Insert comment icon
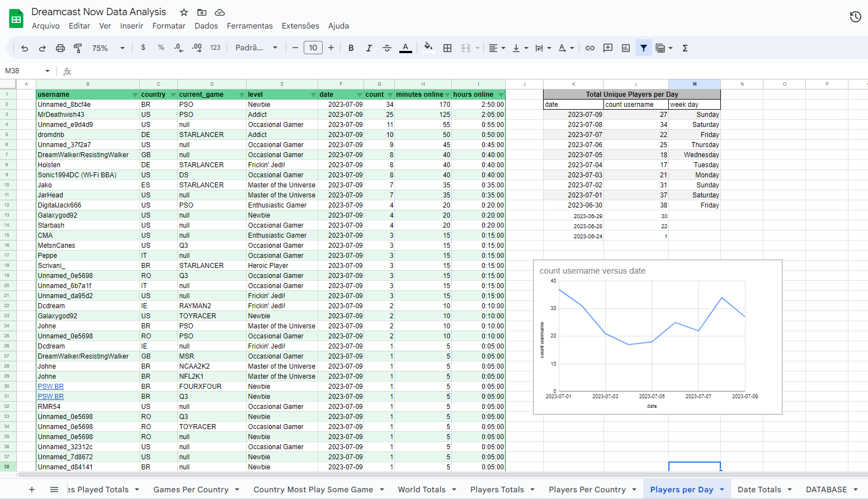 tap(608, 48)
